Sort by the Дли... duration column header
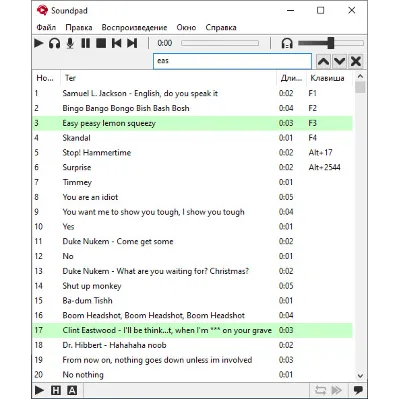The image size is (400, 400). point(291,78)
